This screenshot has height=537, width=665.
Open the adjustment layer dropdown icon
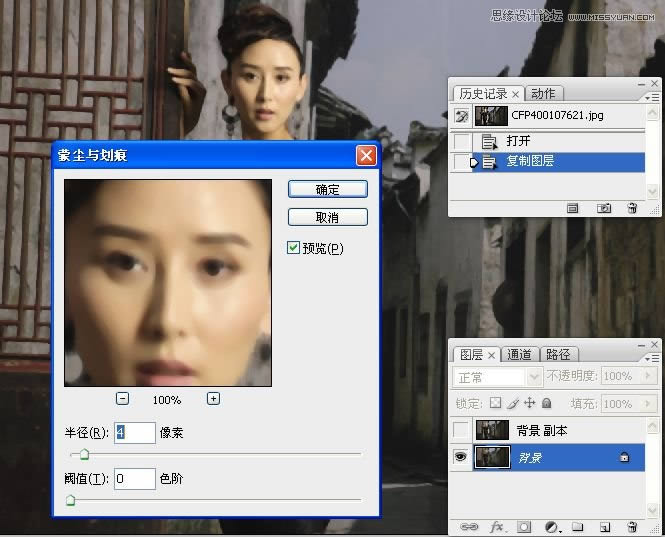[551, 526]
